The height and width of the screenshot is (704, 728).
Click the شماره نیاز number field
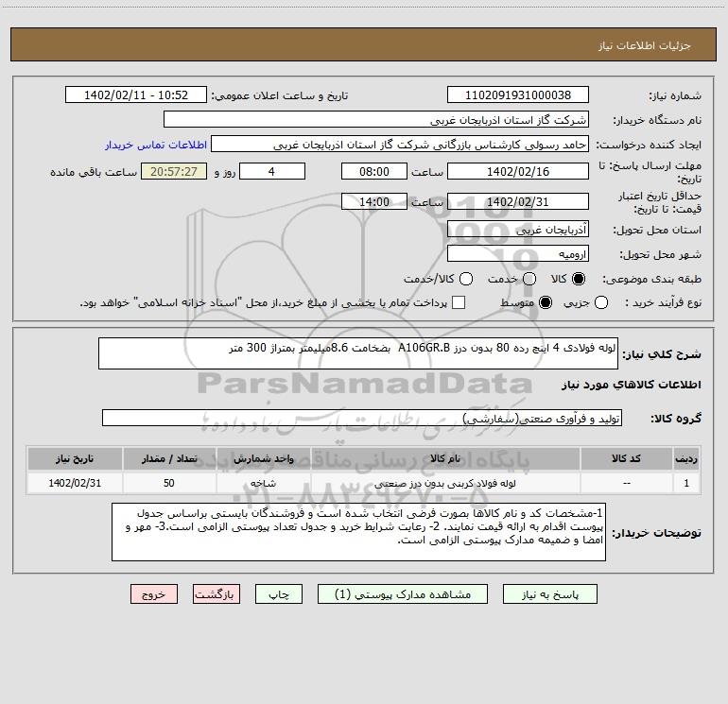pyautogui.click(x=518, y=95)
